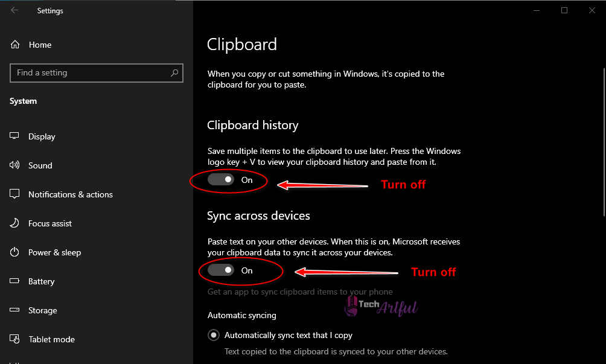Click the search magnifier in Find a setting
Image resolution: width=606 pixels, height=364 pixels.
(x=174, y=72)
